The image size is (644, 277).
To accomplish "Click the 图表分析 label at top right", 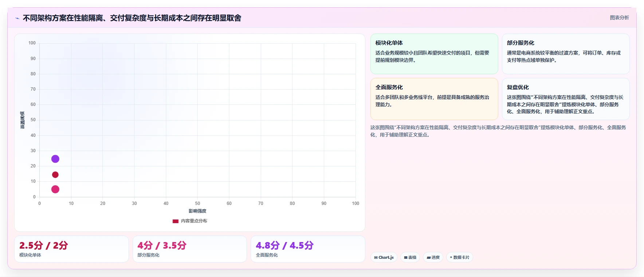I will click(619, 17).
